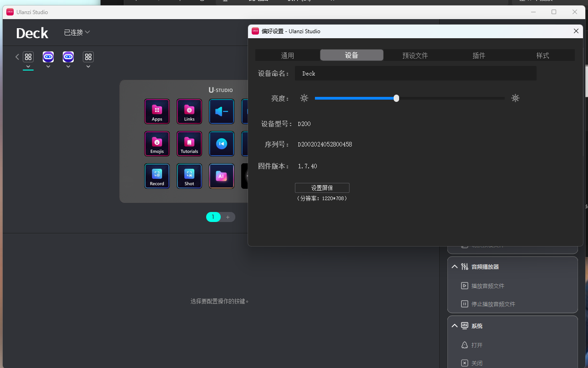Select the Emojis folder key
The height and width of the screenshot is (368, 588).
tap(157, 144)
